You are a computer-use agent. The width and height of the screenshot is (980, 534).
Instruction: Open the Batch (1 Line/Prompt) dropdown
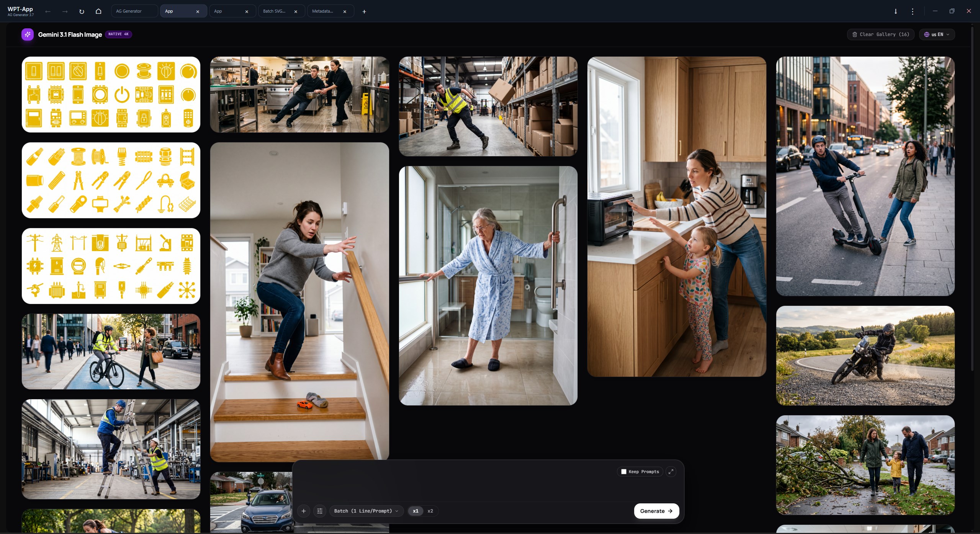pyautogui.click(x=366, y=511)
